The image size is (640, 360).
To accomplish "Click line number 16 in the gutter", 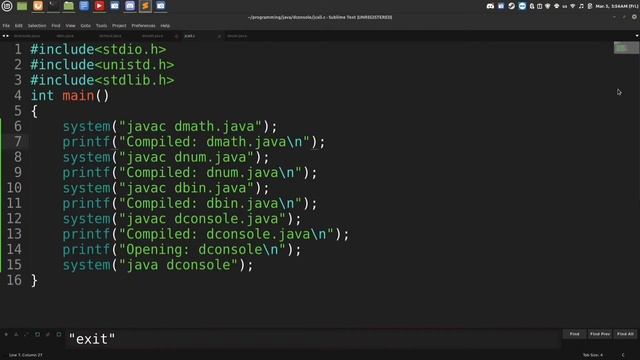I will click(14, 280).
